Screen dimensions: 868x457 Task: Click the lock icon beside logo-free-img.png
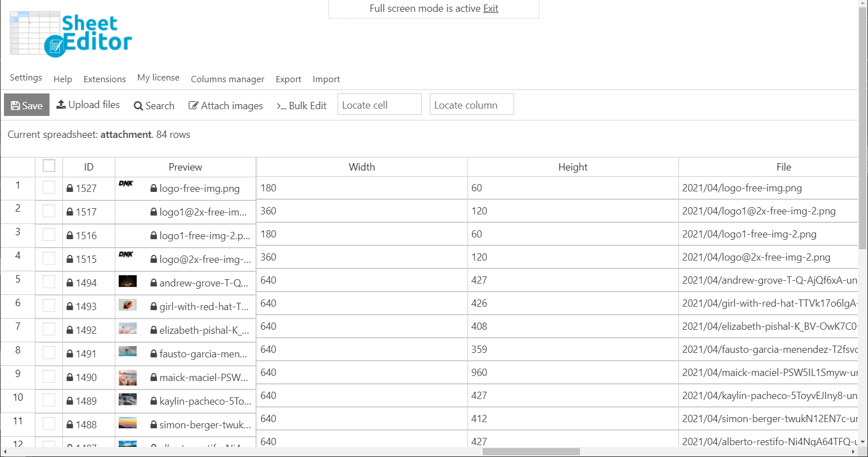[x=154, y=189]
